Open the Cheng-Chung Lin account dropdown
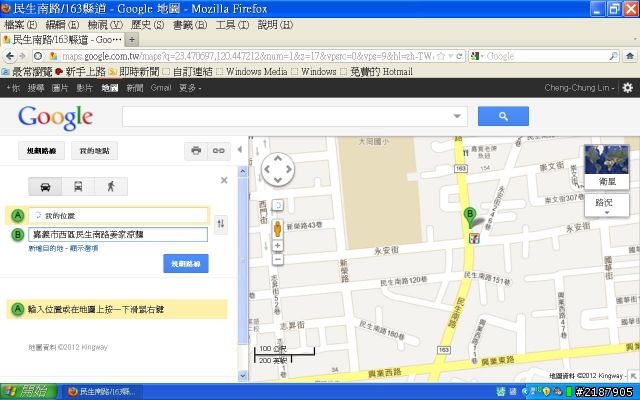This screenshot has width=640, height=400. pos(579,88)
